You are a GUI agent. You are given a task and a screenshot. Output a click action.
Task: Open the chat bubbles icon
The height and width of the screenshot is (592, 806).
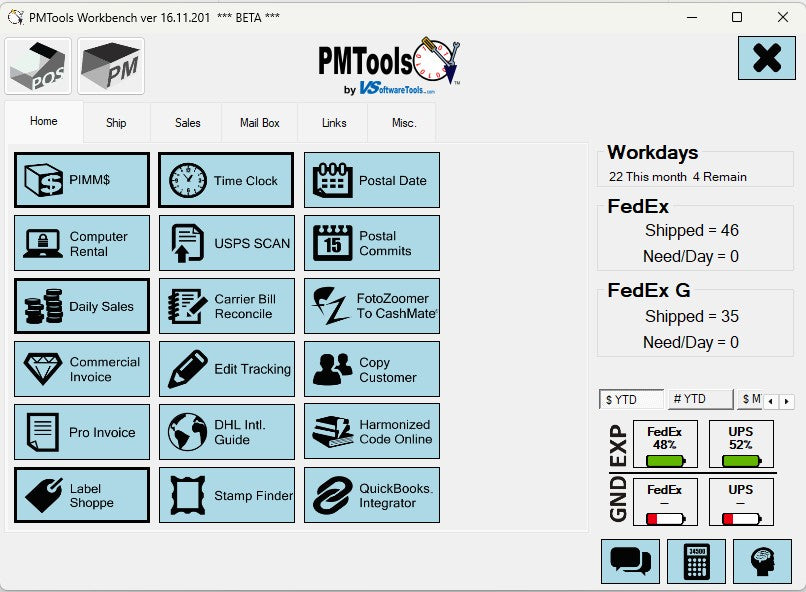(x=630, y=561)
